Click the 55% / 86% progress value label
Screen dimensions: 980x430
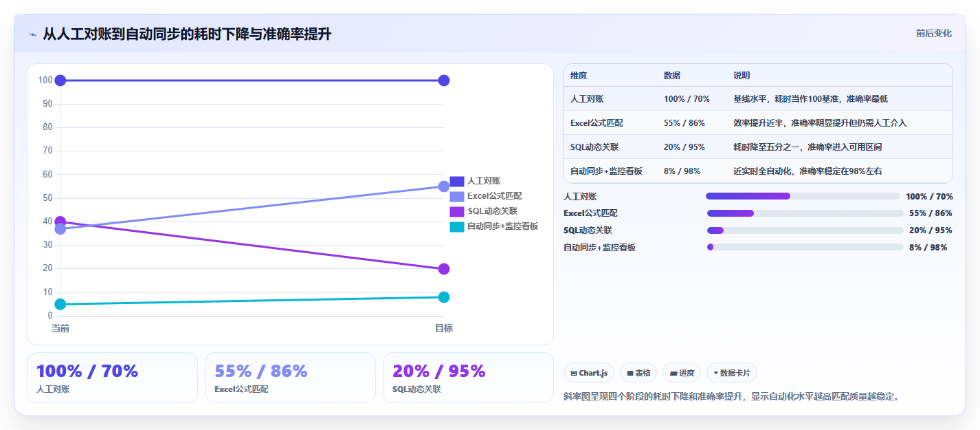click(x=931, y=213)
